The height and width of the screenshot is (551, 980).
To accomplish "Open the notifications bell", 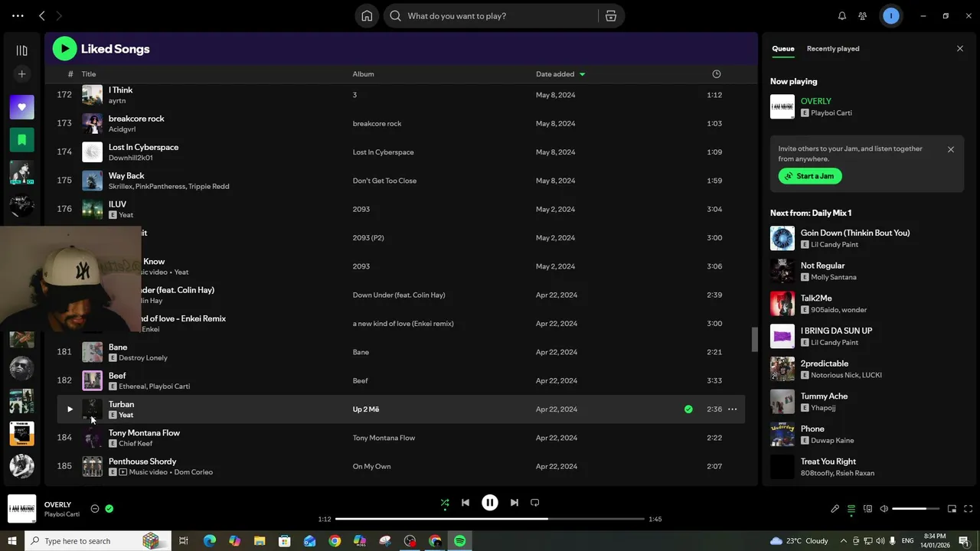I will point(842,16).
